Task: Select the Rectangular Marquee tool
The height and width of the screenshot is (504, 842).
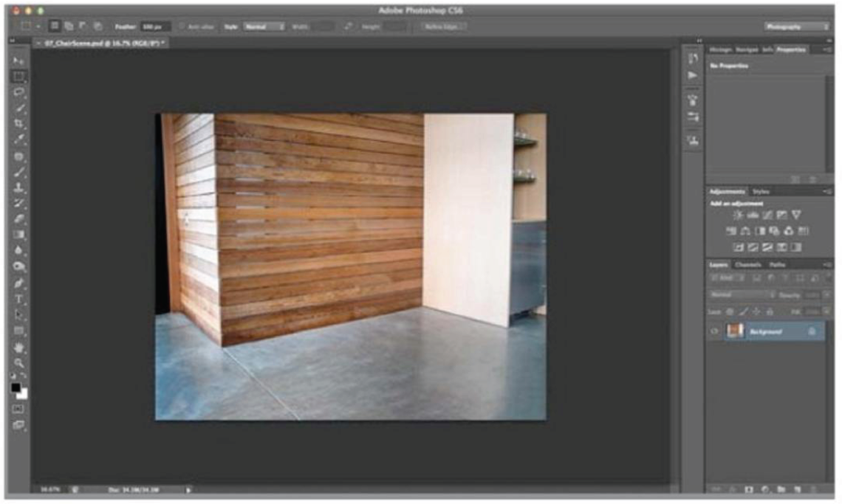Action: pyautogui.click(x=18, y=77)
